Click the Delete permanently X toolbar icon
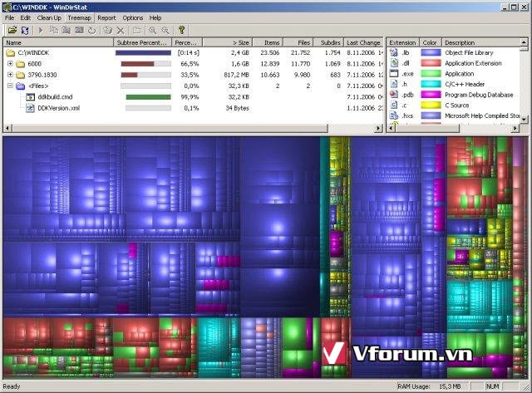532x393 pixels. (121, 30)
